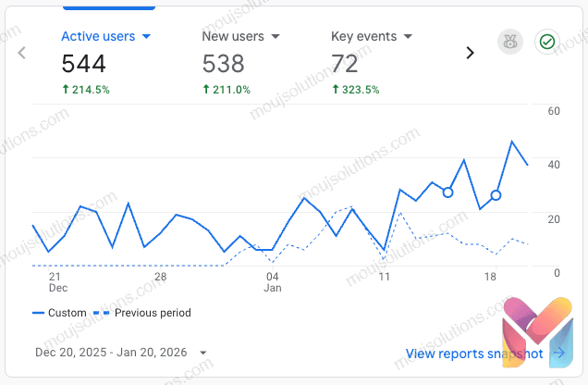Image resolution: width=588 pixels, height=385 pixels.
Task: Click the 211.0% increase indicator
Action: click(227, 90)
